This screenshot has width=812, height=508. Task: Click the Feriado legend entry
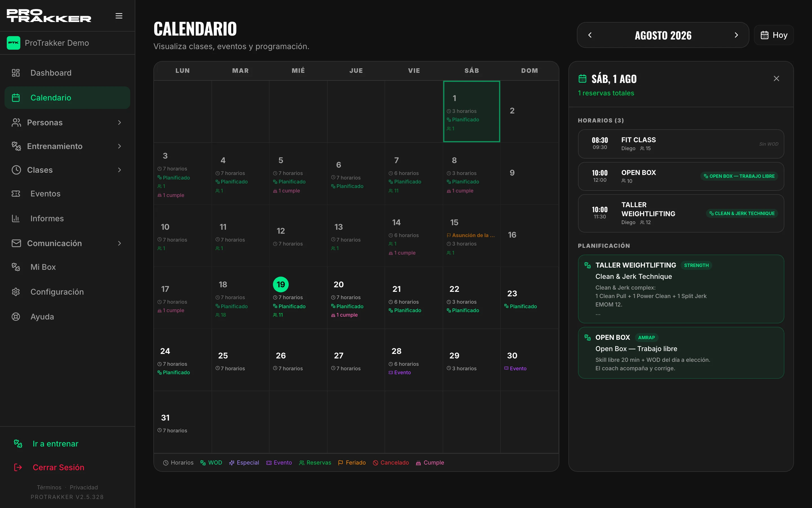coord(352,463)
